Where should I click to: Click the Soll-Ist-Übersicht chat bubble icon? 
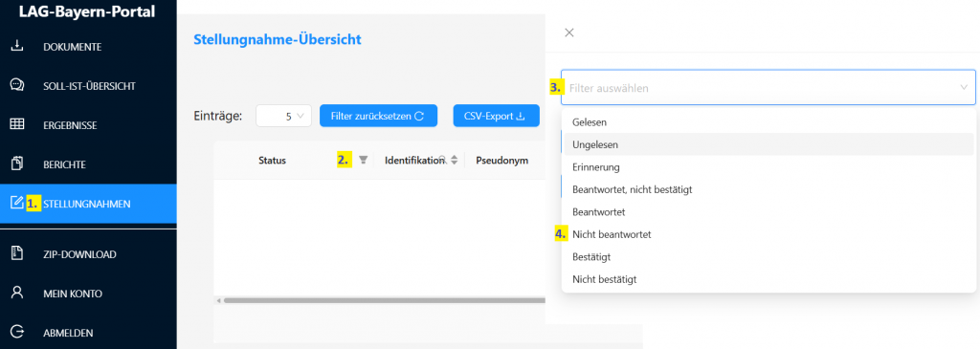tap(17, 85)
